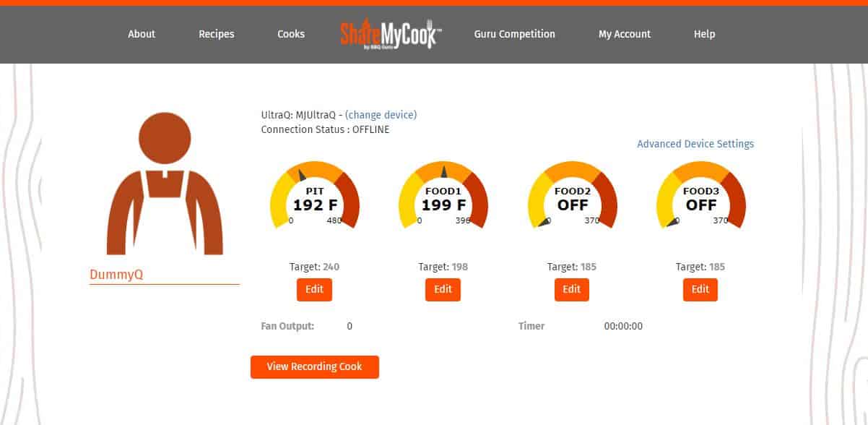Image resolution: width=868 pixels, height=425 pixels.
Task: Click the Fan Output label
Action: [x=287, y=326]
